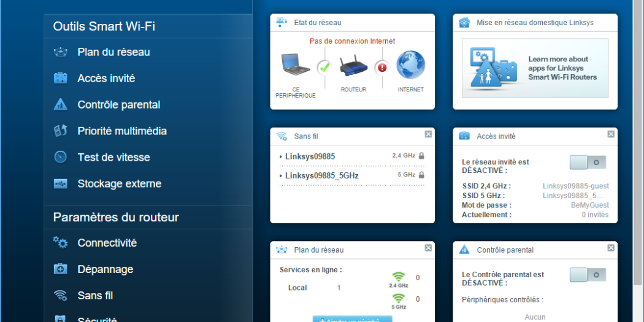Enable the guest network toggle
This screenshot has height=322, width=644.
pos(588,163)
